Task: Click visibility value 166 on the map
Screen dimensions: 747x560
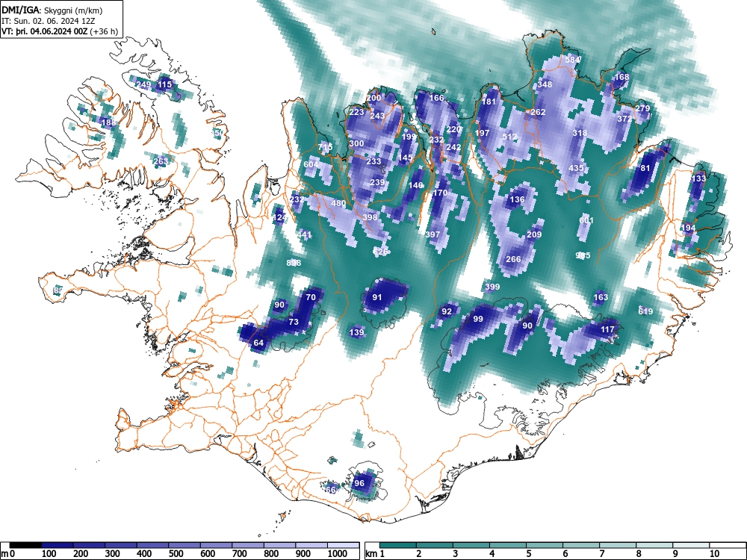Action: (x=437, y=98)
